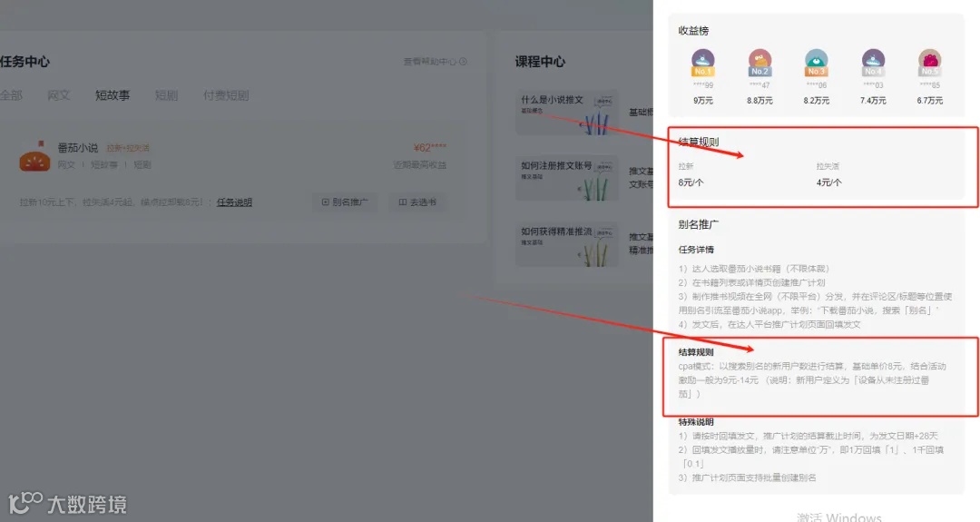Click the 7.4万元 earnings value

[873, 101]
